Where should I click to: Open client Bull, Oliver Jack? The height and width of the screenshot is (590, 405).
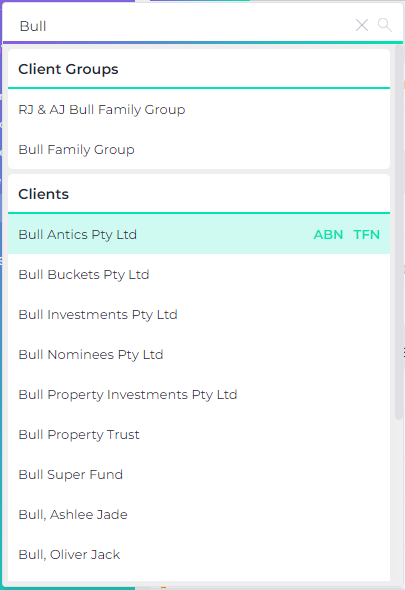tap(199, 554)
